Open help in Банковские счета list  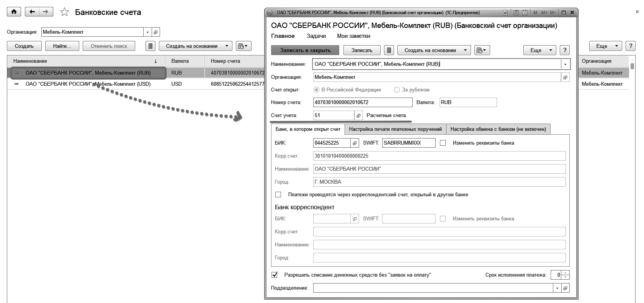coord(631,46)
